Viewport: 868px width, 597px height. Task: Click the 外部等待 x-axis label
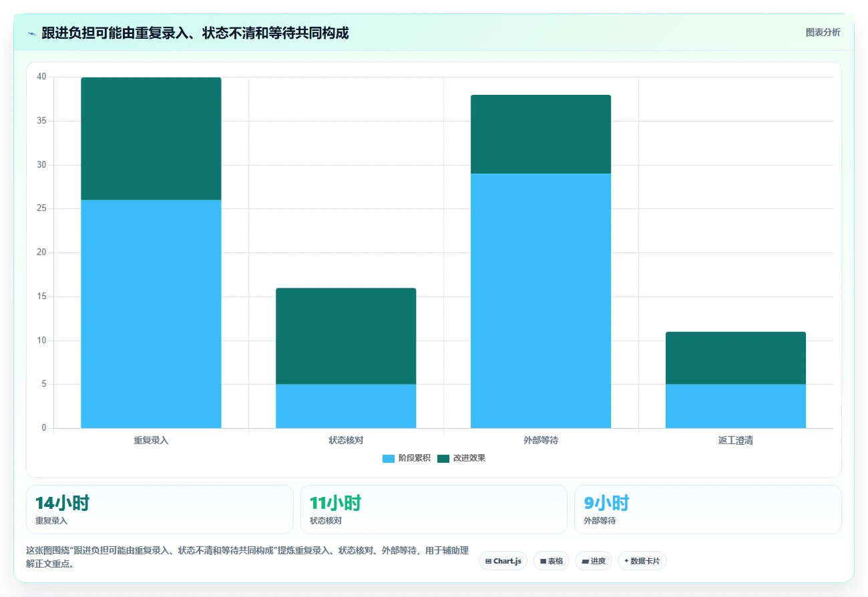pos(541,441)
